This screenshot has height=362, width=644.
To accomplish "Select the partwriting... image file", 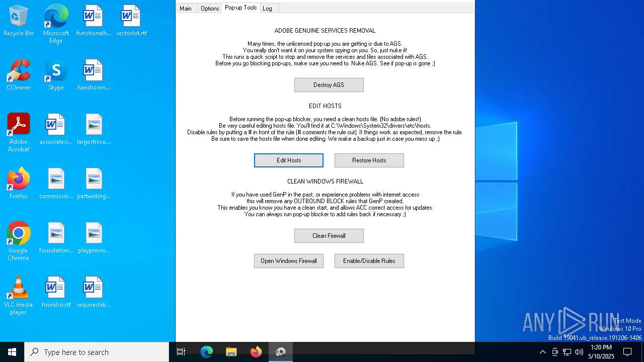I will pyautogui.click(x=94, y=184).
